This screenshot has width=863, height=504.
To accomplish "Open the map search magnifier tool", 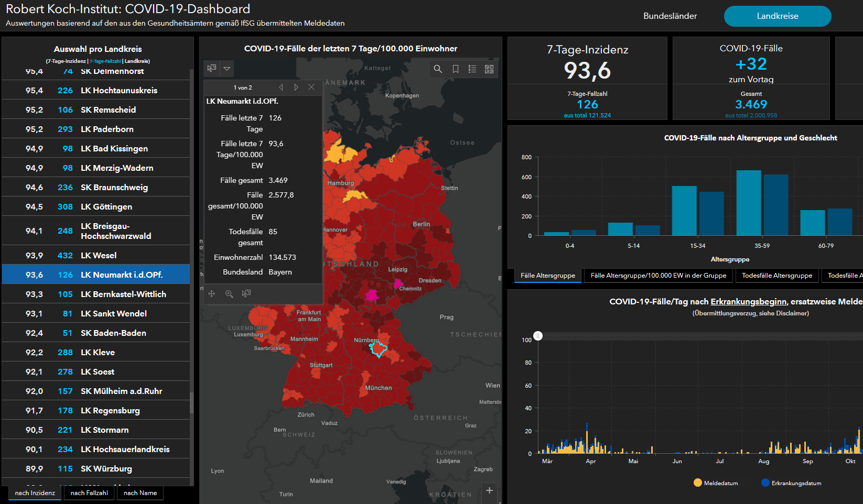I will point(438,69).
